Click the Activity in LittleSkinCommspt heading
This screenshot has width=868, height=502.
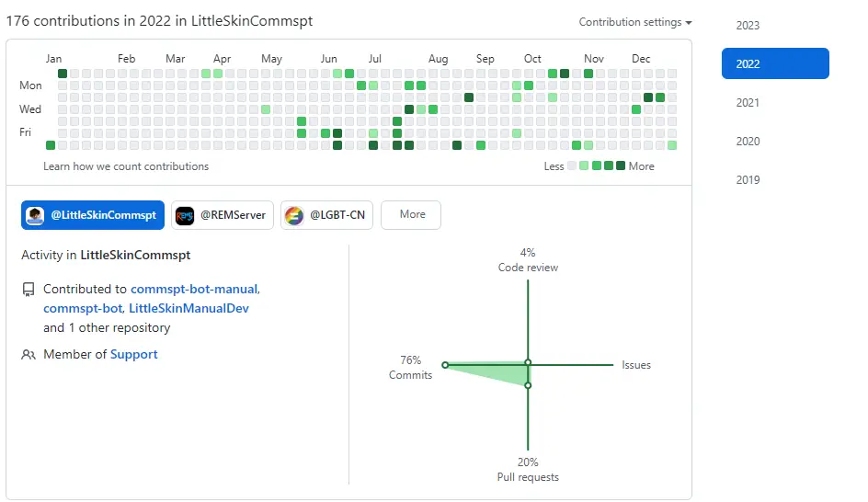click(106, 256)
